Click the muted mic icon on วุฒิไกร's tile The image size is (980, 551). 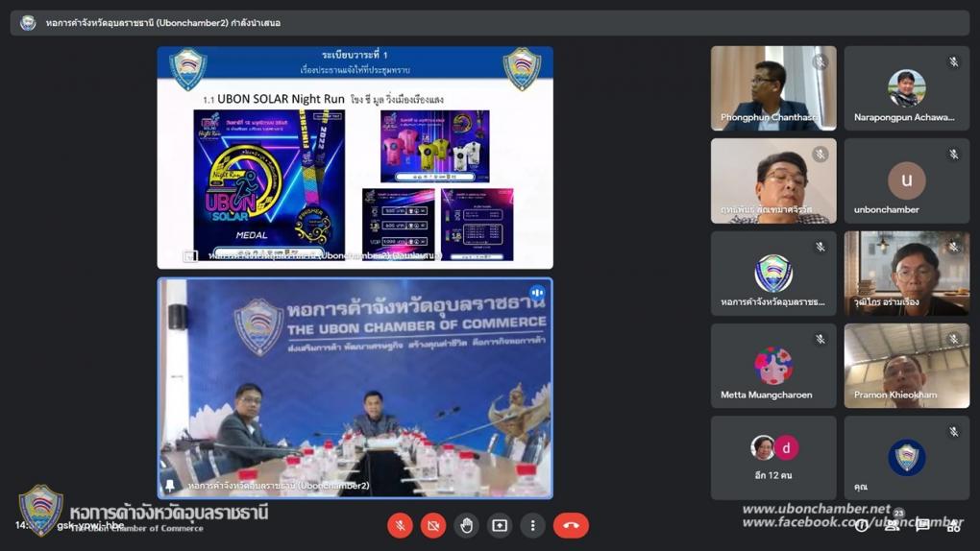pos(954,247)
